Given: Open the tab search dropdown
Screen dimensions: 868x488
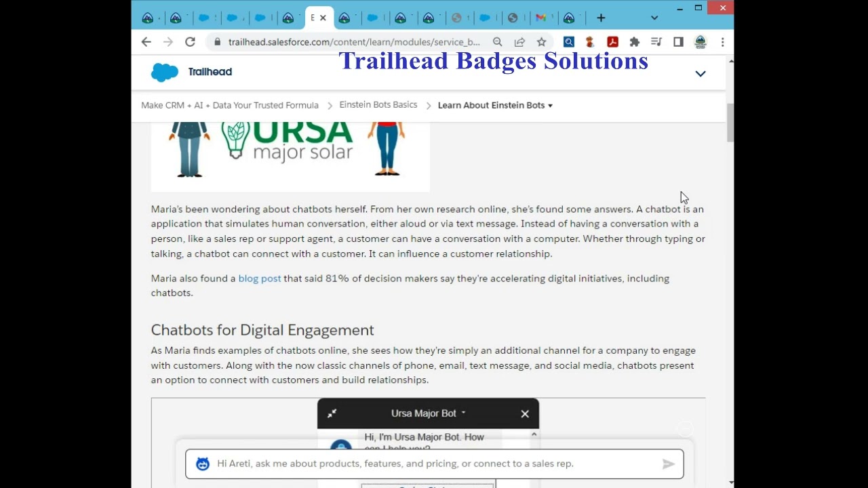Looking at the screenshot, I should (654, 18).
